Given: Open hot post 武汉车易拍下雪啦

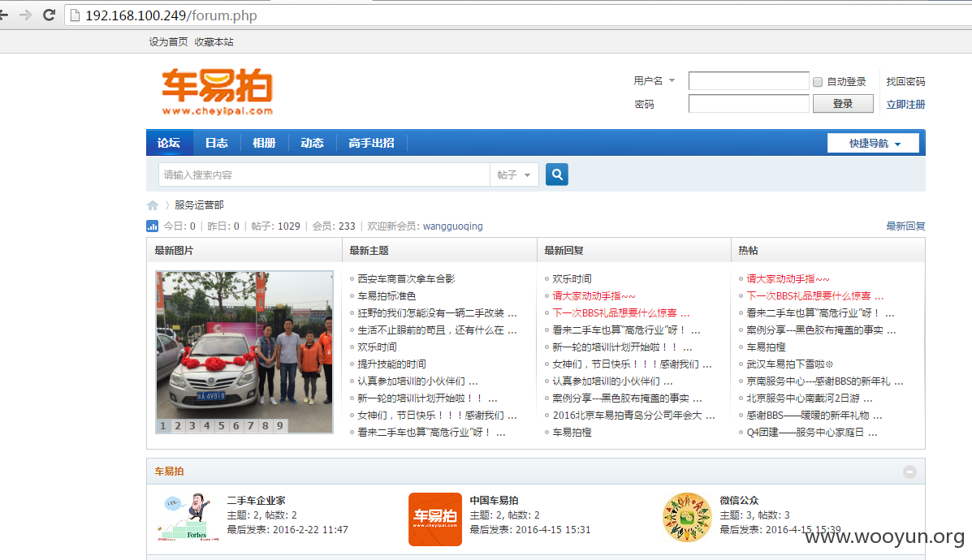Looking at the screenshot, I should point(790,364).
